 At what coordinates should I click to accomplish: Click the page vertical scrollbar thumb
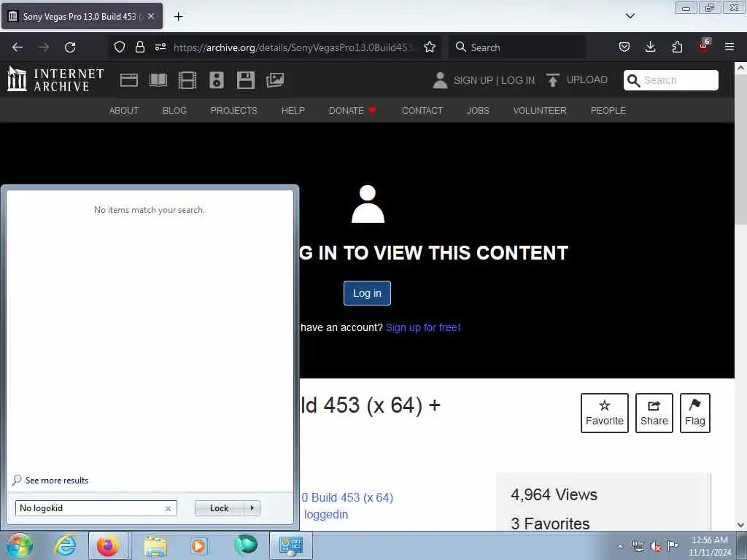[x=740, y=149]
